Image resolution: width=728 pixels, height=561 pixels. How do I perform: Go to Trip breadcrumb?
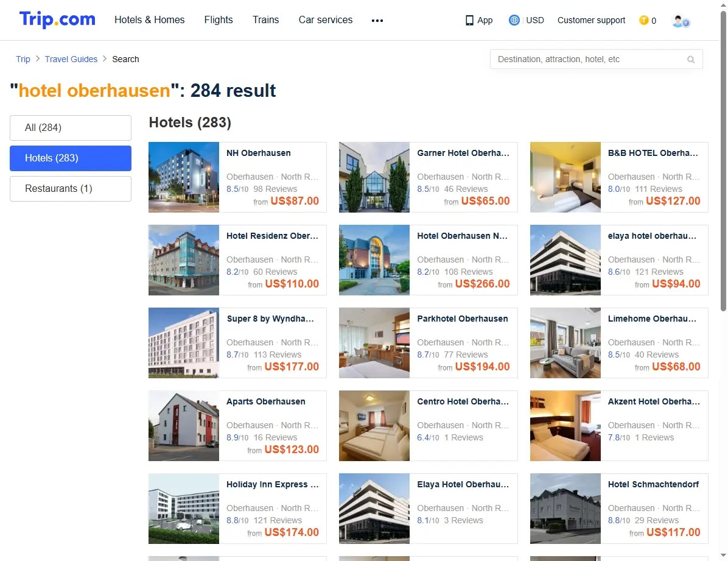point(23,59)
